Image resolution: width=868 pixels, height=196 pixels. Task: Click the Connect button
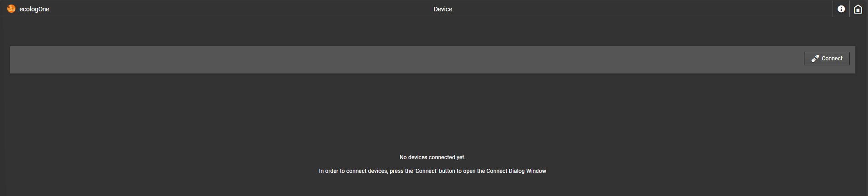click(x=827, y=59)
